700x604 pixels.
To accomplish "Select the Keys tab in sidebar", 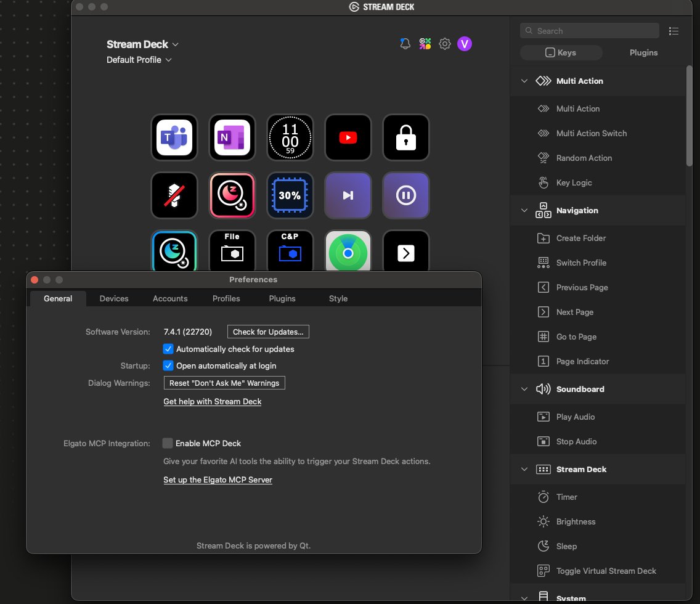I will coord(561,52).
